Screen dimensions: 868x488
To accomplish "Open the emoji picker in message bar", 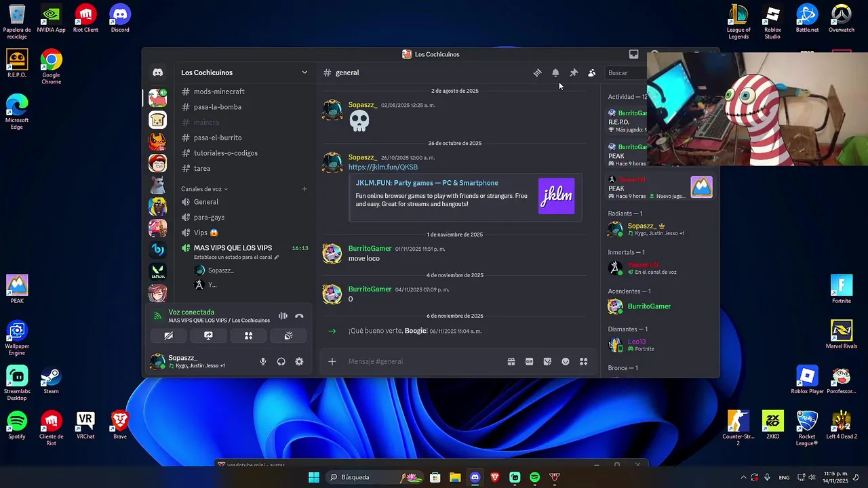I will pos(566,361).
